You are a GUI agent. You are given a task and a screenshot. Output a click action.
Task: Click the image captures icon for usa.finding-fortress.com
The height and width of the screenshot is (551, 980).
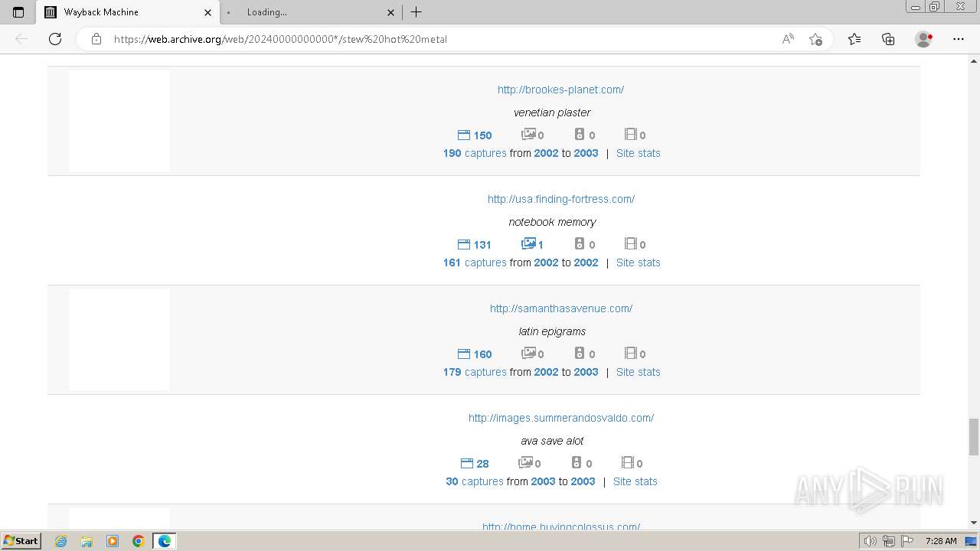coord(528,244)
